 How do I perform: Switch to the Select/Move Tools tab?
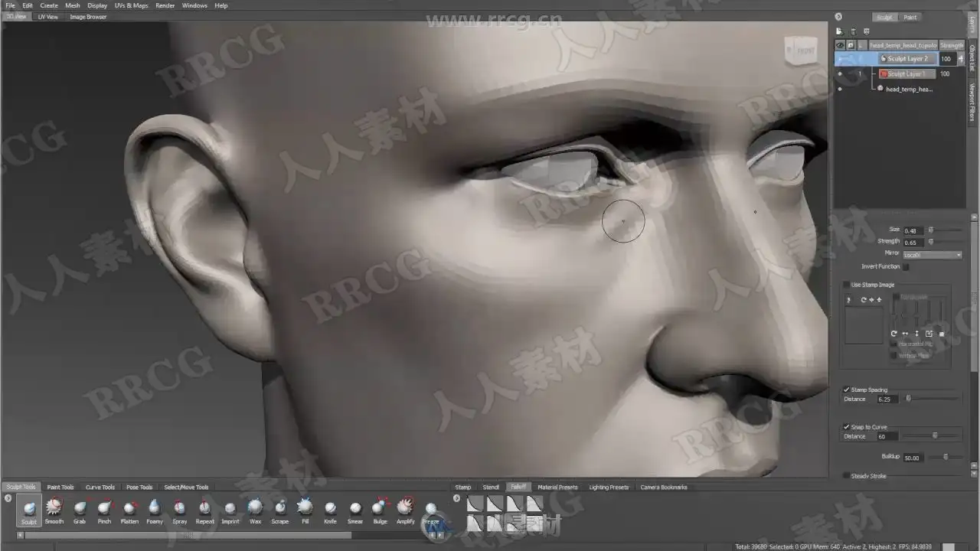click(x=186, y=487)
